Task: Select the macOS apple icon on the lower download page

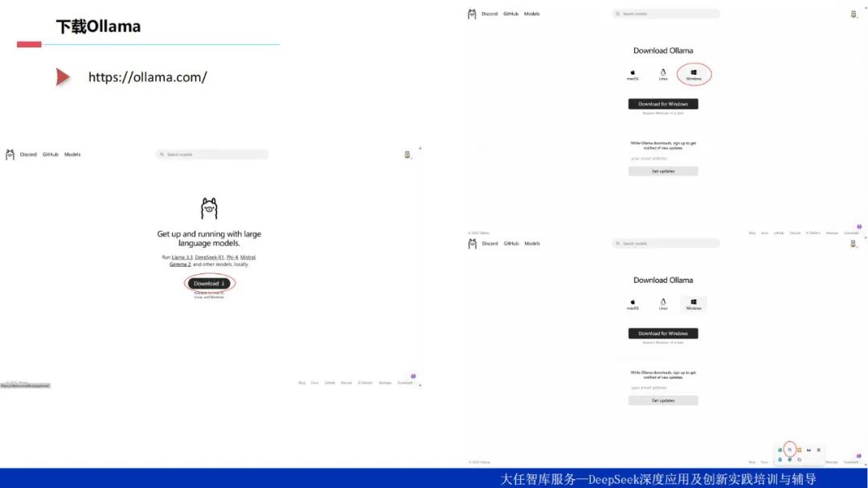Action: [633, 304]
